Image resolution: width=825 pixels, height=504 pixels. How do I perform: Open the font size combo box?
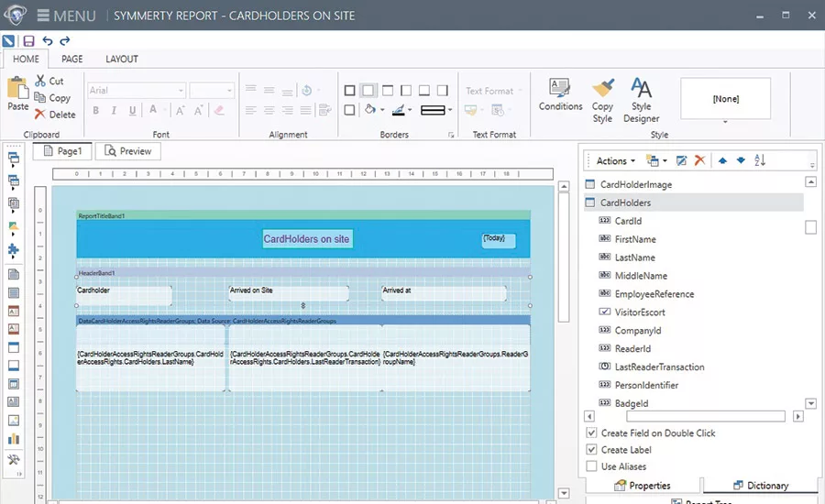[x=212, y=91]
